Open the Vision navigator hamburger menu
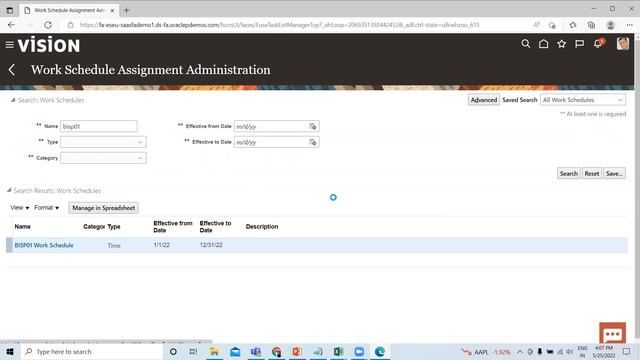 [9, 44]
